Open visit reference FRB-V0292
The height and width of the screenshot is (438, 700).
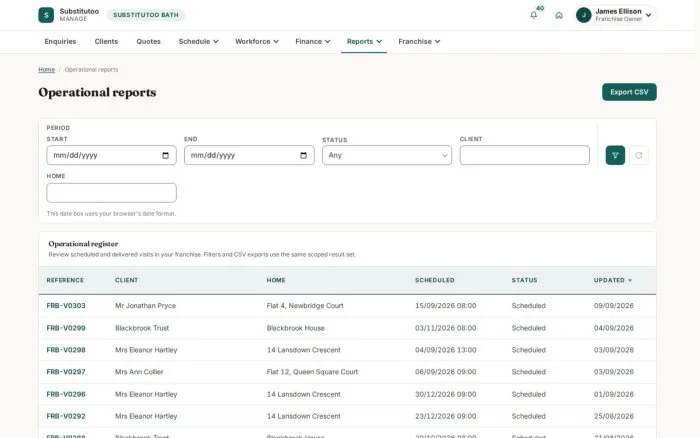click(66, 416)
